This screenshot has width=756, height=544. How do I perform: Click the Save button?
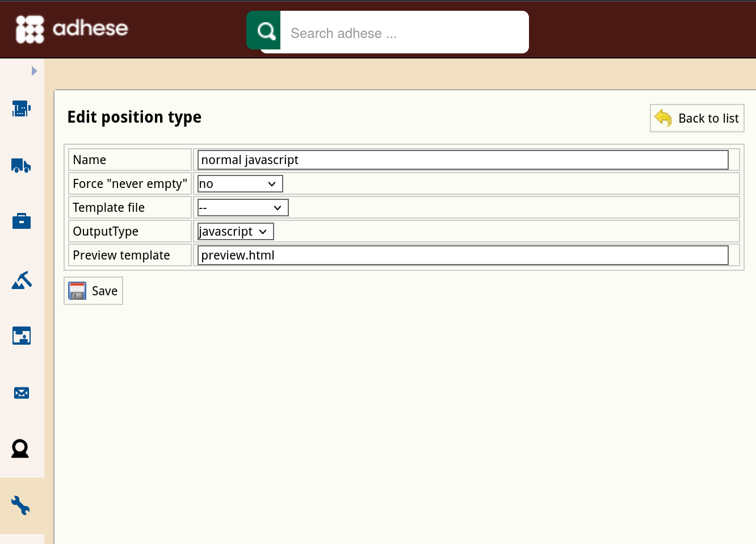point(94,291)
